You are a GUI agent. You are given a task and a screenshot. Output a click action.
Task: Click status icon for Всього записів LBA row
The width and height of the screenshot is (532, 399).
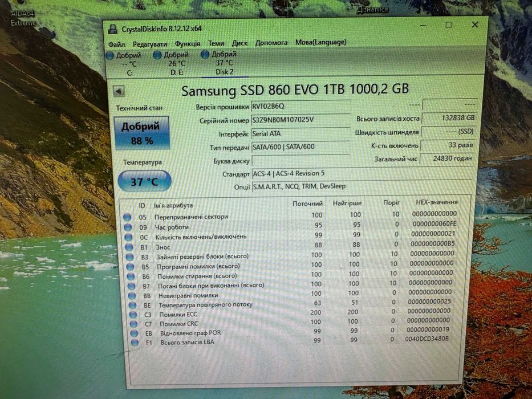coord(135,343)
